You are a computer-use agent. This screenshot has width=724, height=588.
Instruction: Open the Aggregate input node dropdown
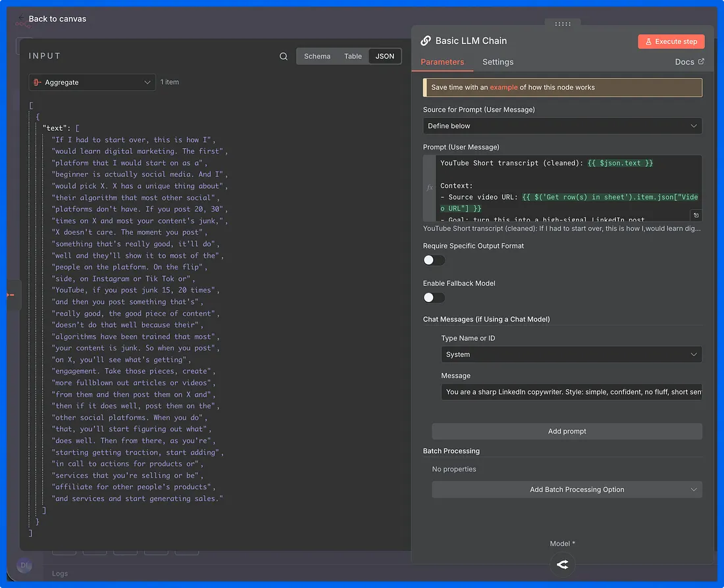click(92, 82)
